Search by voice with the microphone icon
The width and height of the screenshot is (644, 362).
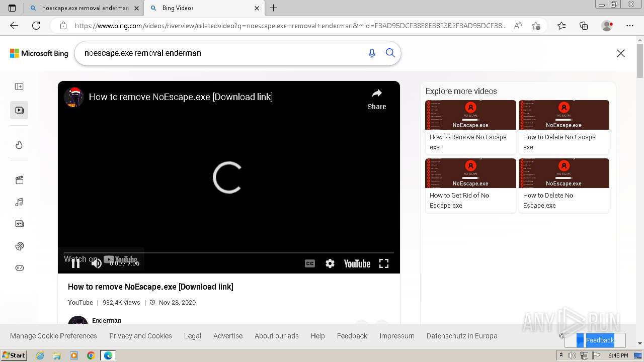pos(372,53)
